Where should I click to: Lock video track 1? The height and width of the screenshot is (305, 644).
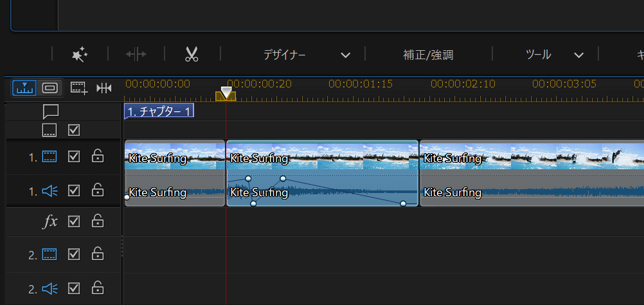click(x=97, y=156)
